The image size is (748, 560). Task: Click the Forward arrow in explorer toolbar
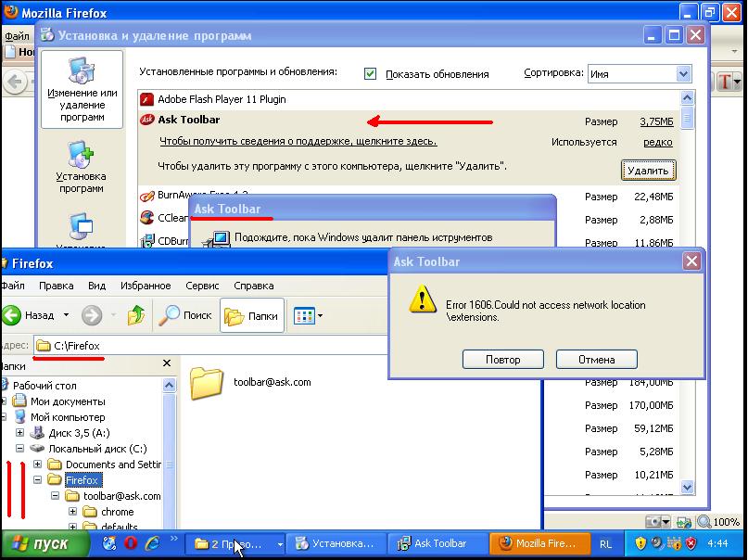(x=92, y=315)
